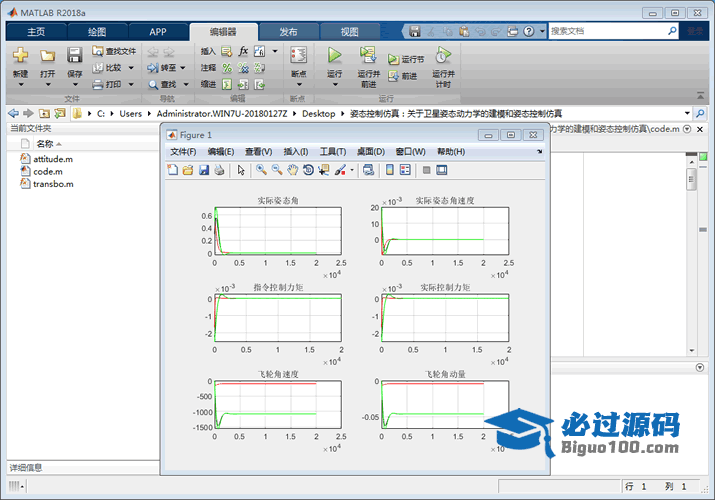Viewport: 715px width, 500px height.
Task: Click the Print Figure icon
Action: tap(219, 170)
